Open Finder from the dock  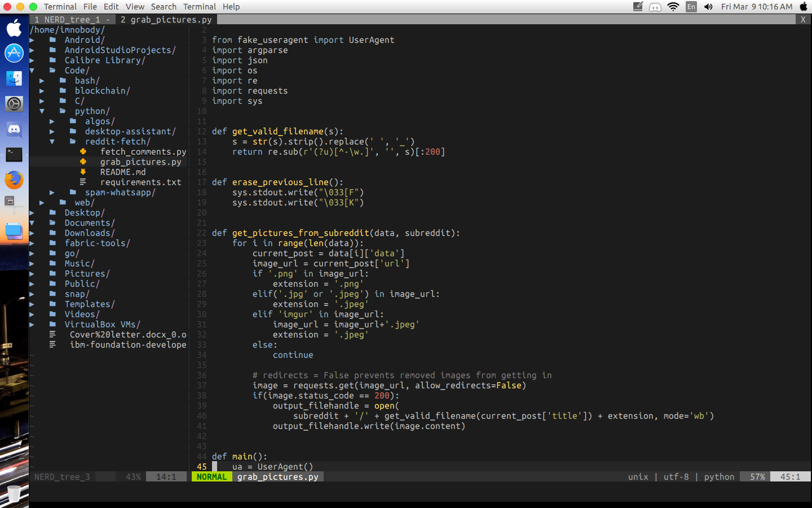tap(14, 78)
